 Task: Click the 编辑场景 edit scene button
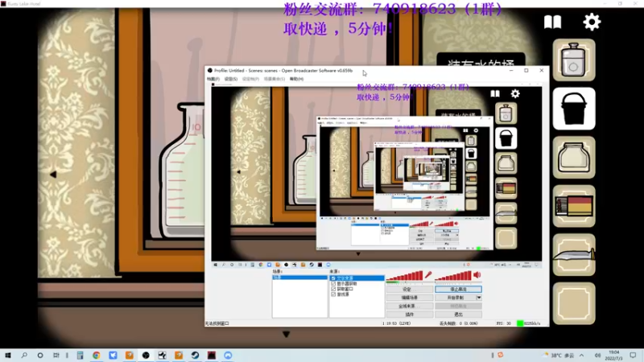(x=410, y=298)
